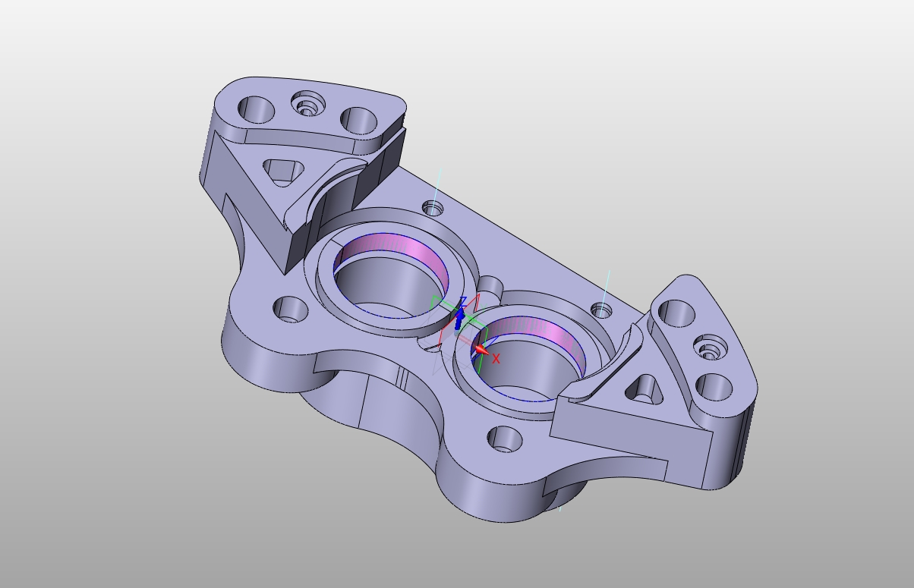The image size is (914, 588).
Task: Pick the triangular cutout on the left bracket
Action: tap(282, 171)
